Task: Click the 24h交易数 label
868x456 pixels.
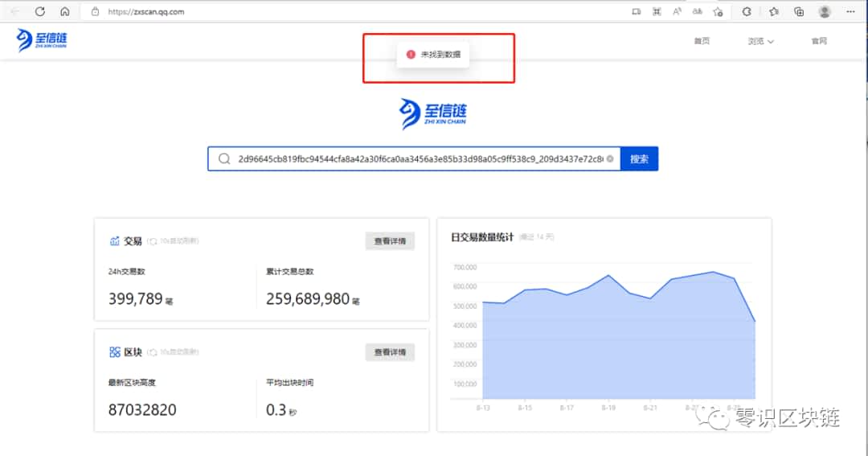Action: 127,272
